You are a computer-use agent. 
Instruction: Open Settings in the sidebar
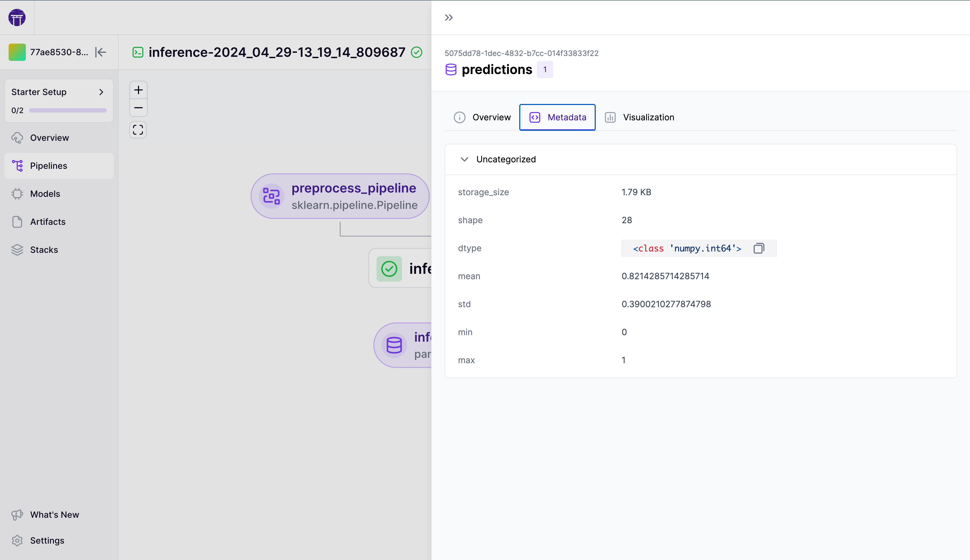click(x=47, y=540)
